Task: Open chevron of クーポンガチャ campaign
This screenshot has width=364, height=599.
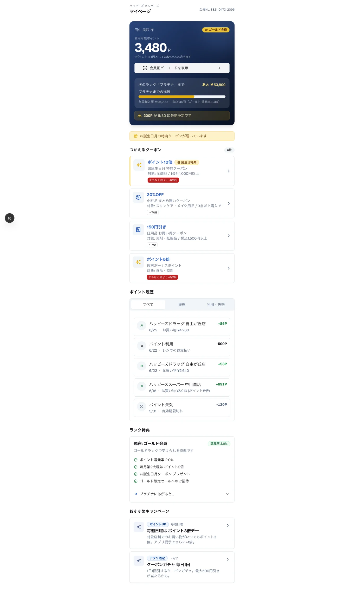Action: 228,559
